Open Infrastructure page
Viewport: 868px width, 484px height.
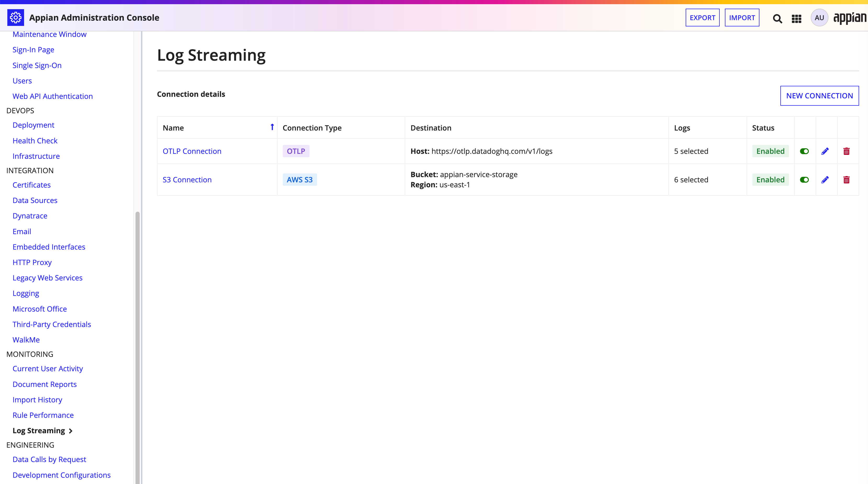(36, 156)
